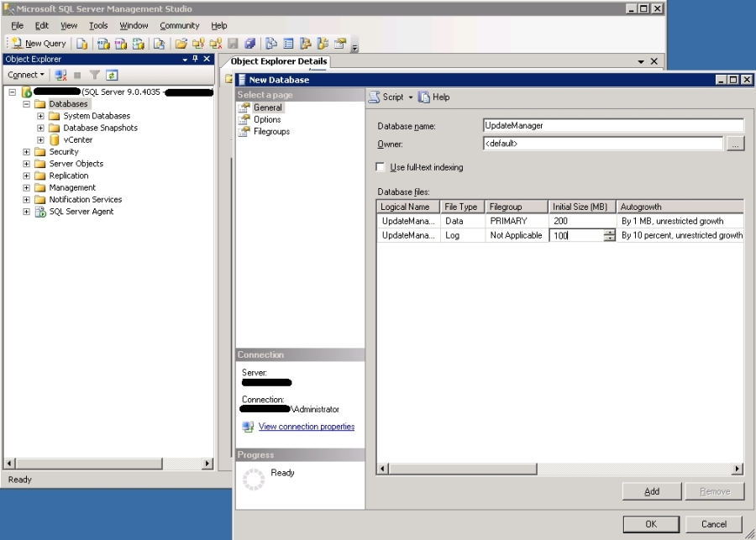This screenshot has width=756, height=540.
Task: Open Object Explorer window position dropdown arrow
Action: point(185,60)
